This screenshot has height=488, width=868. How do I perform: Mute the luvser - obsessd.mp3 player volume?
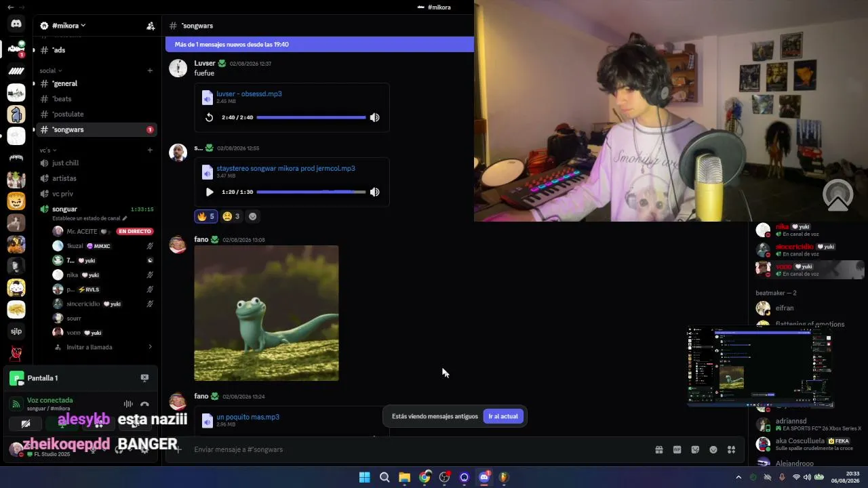tap(374, 117)
